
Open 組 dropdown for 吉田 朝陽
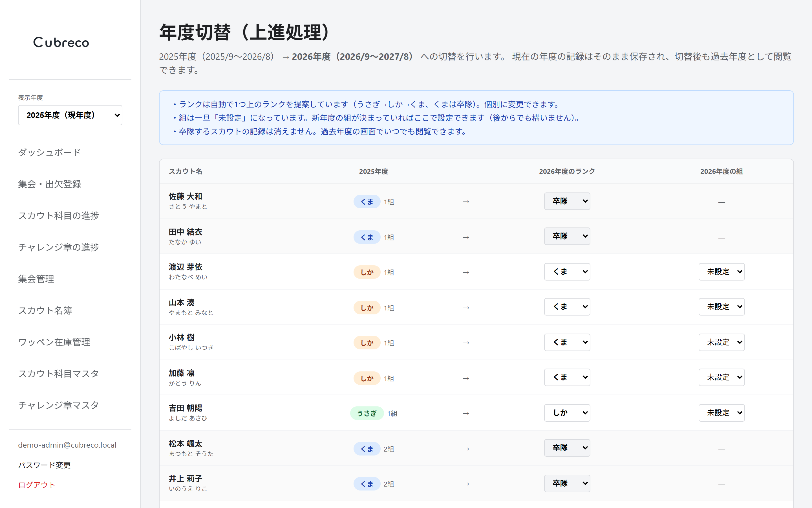pos(721,413)
